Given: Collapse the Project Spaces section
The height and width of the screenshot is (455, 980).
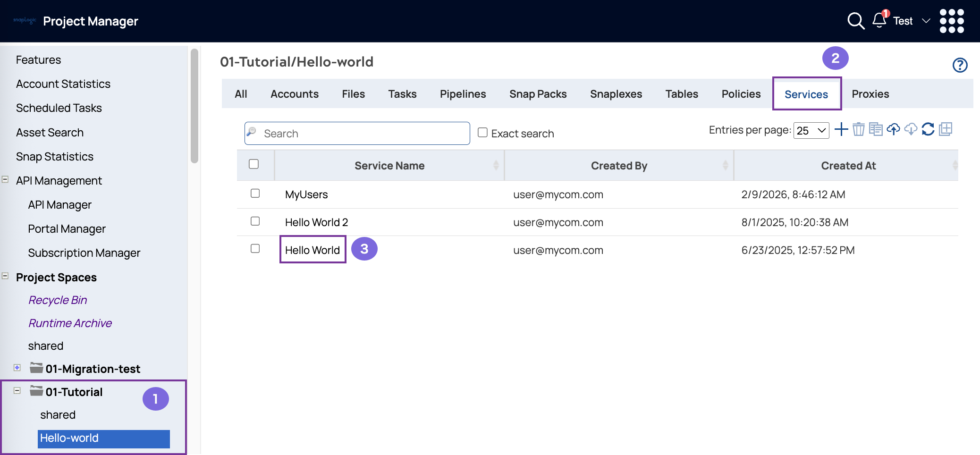Looking at the screenshot, I should [5, 276].
